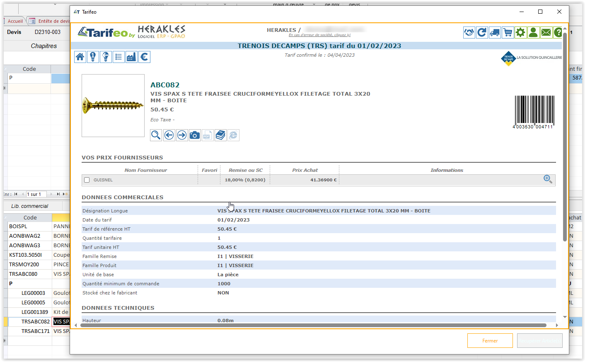Zoom the product photo with the magnifier icon
This screenshot has height=364, width=590.
point(156,135)
